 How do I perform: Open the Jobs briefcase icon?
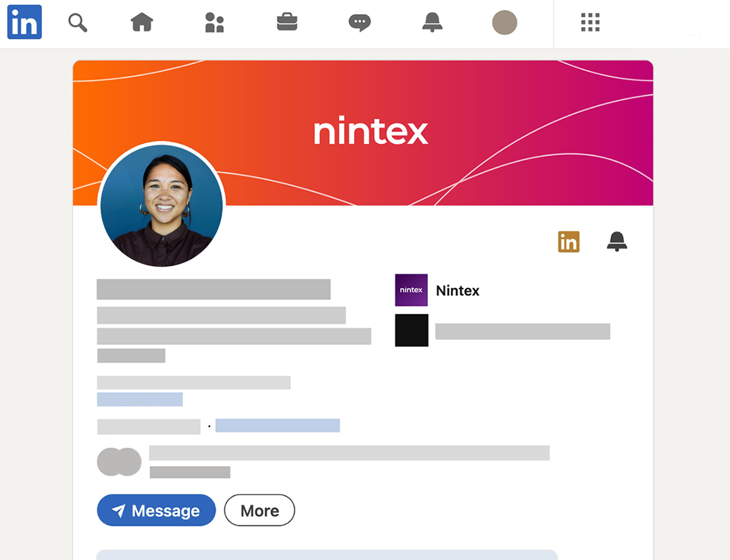(x=287, y=22)
